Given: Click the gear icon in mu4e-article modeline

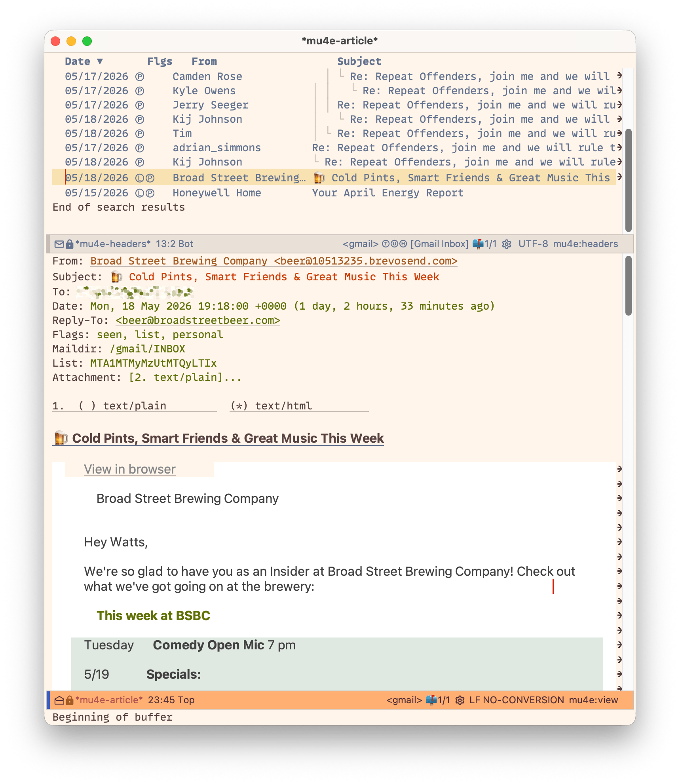Looking at the screenshot, I should [460, 700].
